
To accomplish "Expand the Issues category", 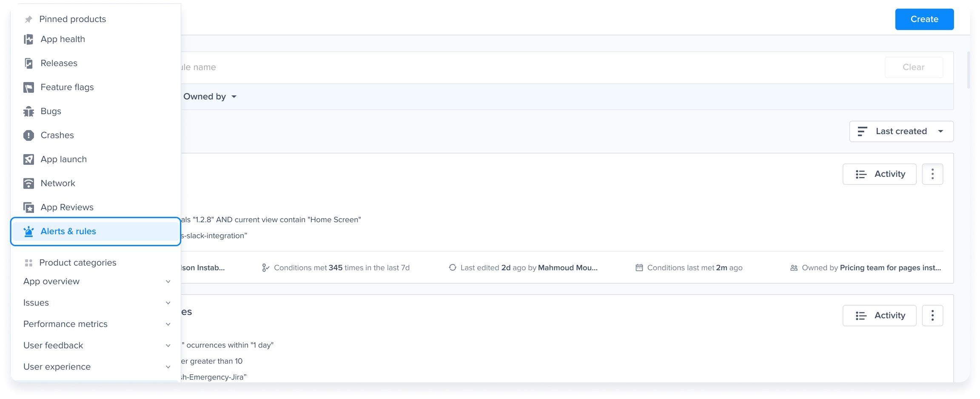I will pos(96,303).
